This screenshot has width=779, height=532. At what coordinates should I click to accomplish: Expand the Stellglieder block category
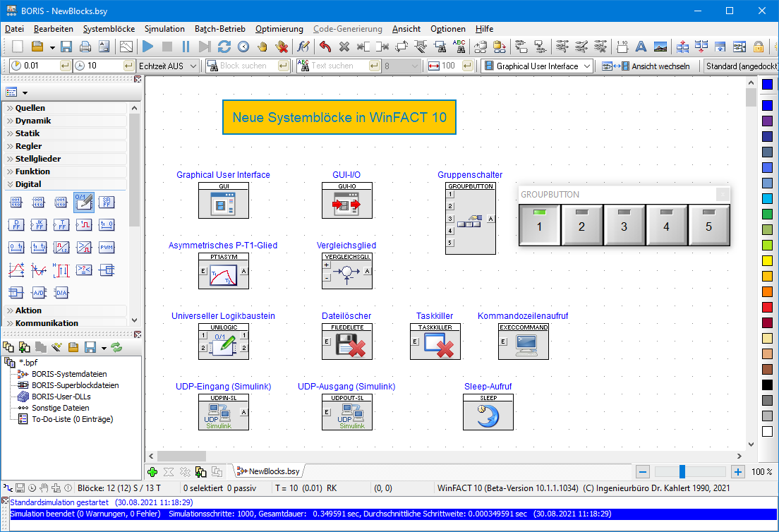click(x=65, y=159)
